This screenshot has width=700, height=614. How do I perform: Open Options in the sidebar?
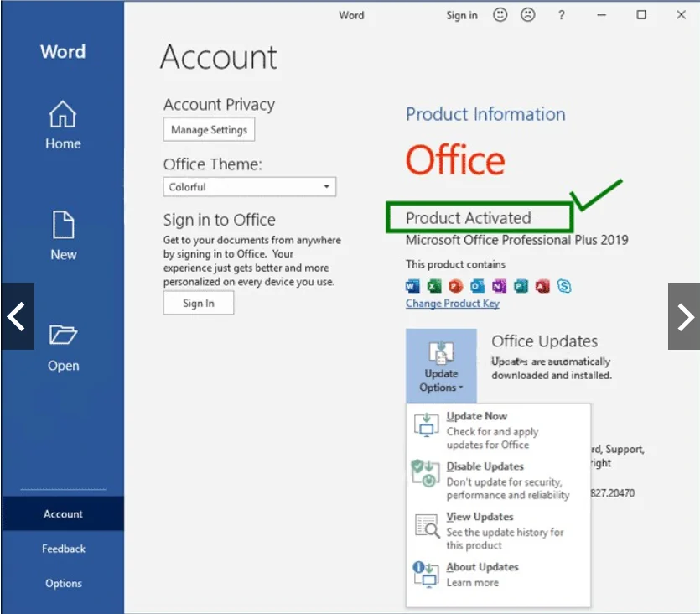(64, 583)
